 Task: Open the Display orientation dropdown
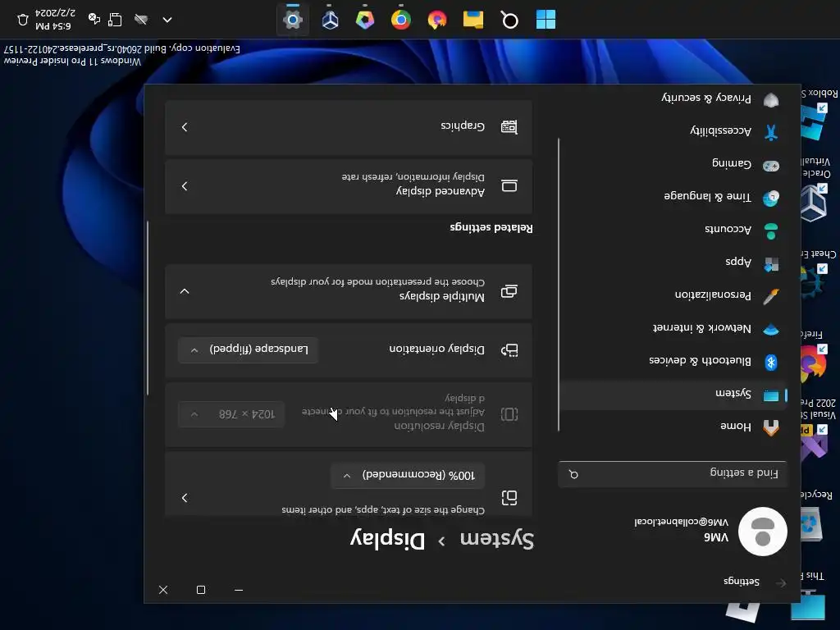tap(248, 349)
